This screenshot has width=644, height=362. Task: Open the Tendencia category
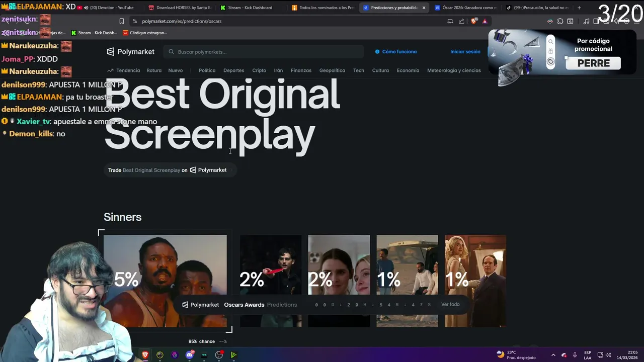pyautogui.click(x=123, y=70)
